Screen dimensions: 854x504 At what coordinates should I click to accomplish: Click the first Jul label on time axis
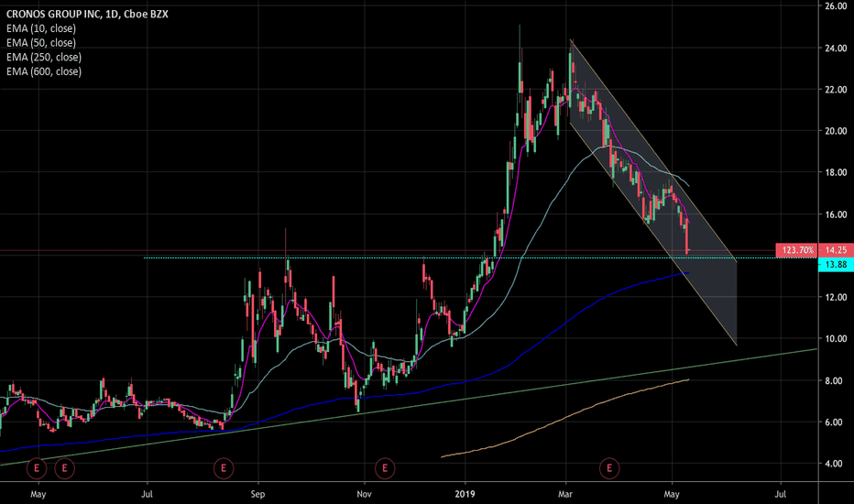tap(147, 494)
